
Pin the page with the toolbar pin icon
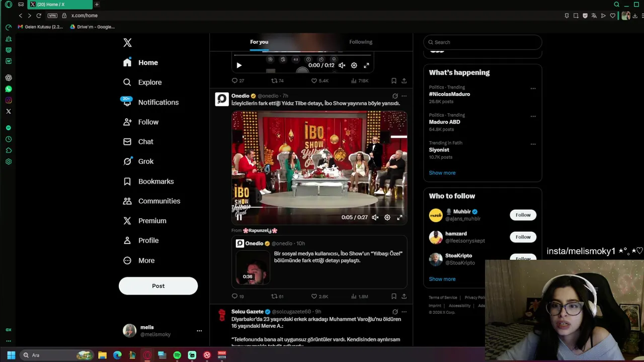(567, 16)
